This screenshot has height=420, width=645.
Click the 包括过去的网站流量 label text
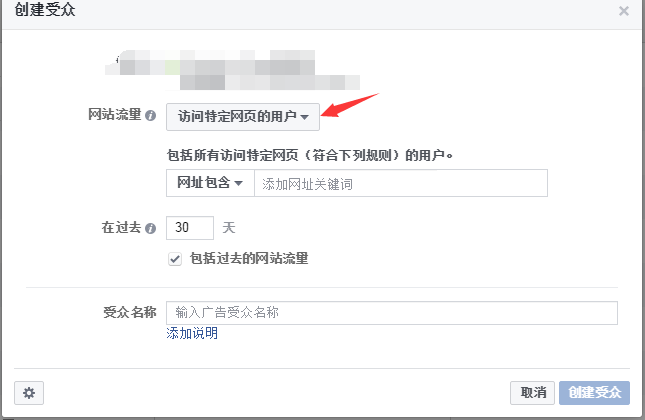[249, 259]
